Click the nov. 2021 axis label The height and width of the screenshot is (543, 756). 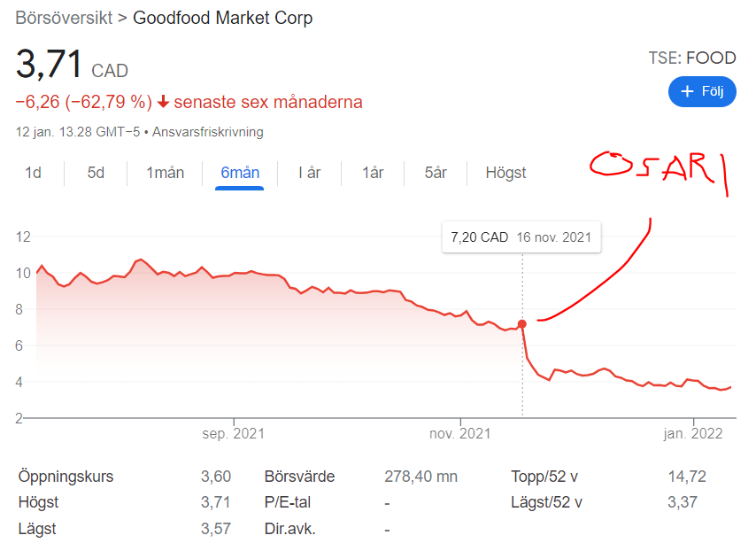[459, 434]
